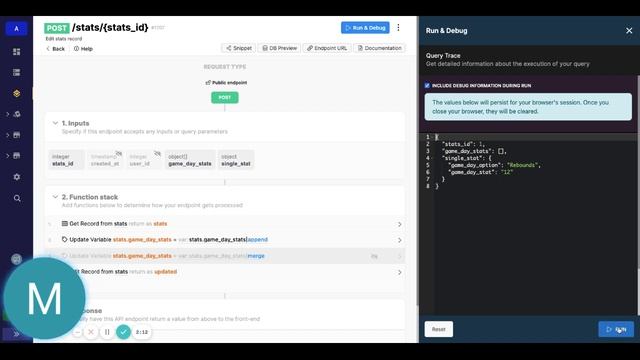Open the second store icon in sidebar
This screenshot has width=640, height=360.
[x=17, y=156]
